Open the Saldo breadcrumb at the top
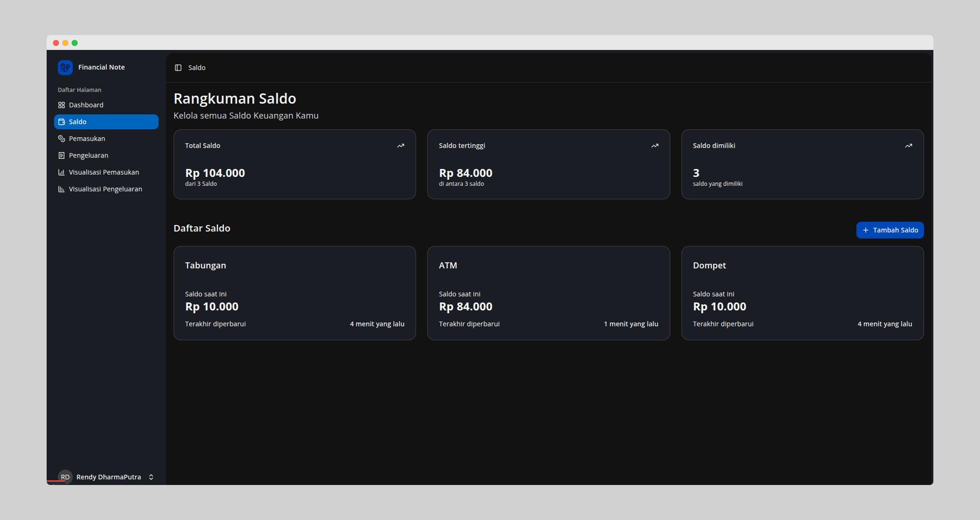Screen dimensions: 980x520 (x=196, y=68)
